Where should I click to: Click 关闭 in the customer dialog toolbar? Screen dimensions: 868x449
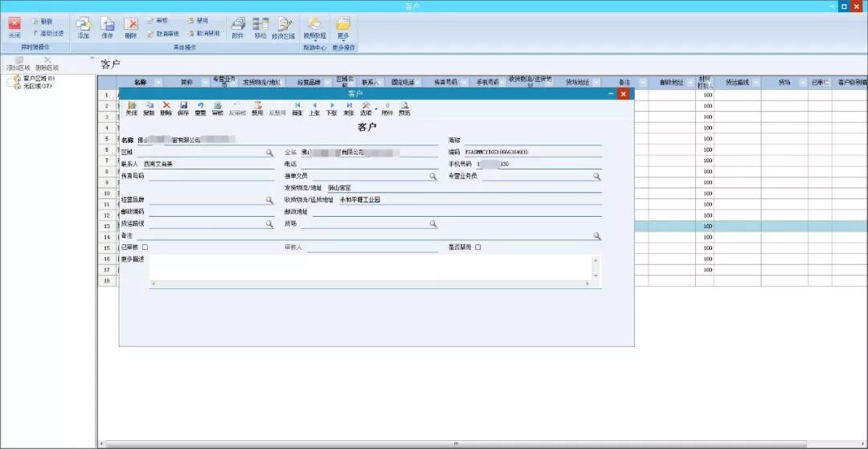(x=131, y=108)
